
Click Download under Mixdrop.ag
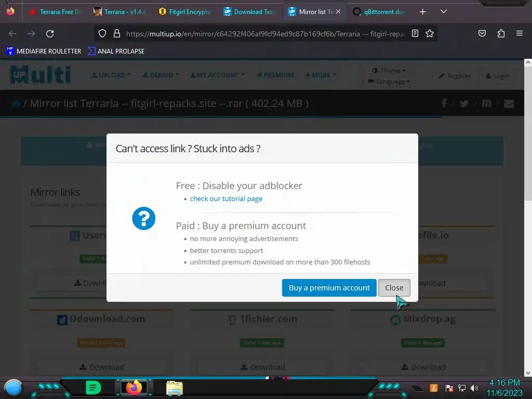coord(423,367)
